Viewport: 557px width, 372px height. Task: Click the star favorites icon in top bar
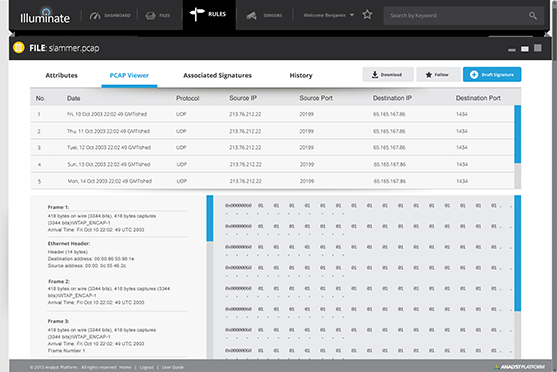[x=367, y=15]
